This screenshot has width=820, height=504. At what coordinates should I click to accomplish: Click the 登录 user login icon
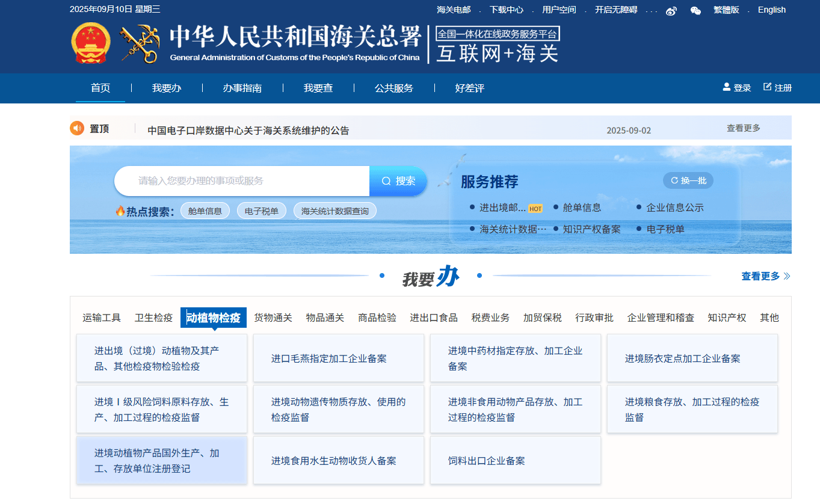727,87
